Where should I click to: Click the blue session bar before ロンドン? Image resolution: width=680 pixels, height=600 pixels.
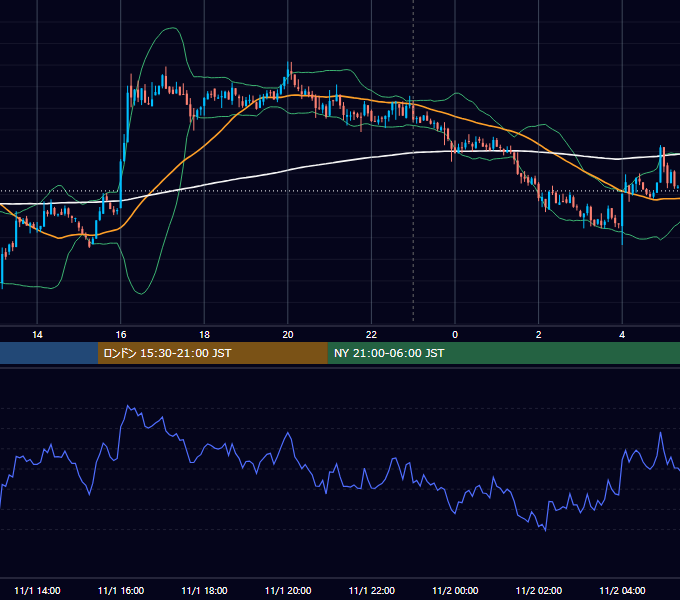coord(49,353)
